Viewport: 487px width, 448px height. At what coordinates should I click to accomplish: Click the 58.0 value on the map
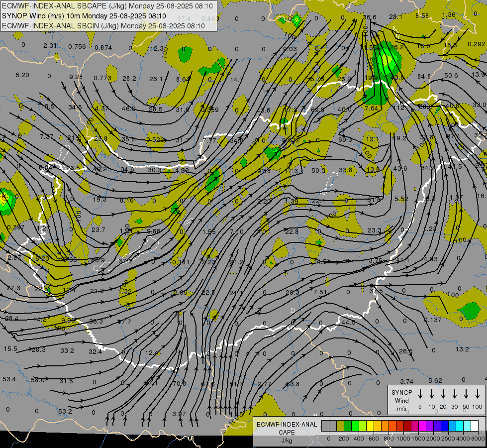pos(38,380)
